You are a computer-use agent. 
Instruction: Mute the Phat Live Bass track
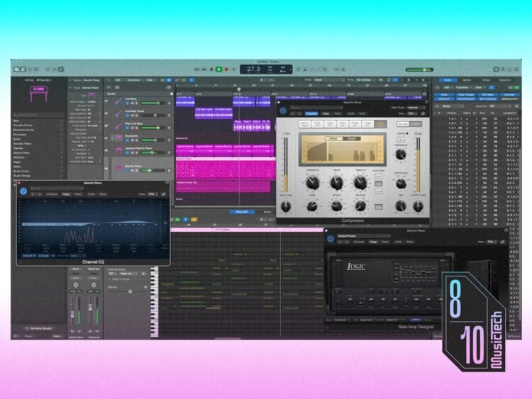pyautogui.click(x=133, y=128)
